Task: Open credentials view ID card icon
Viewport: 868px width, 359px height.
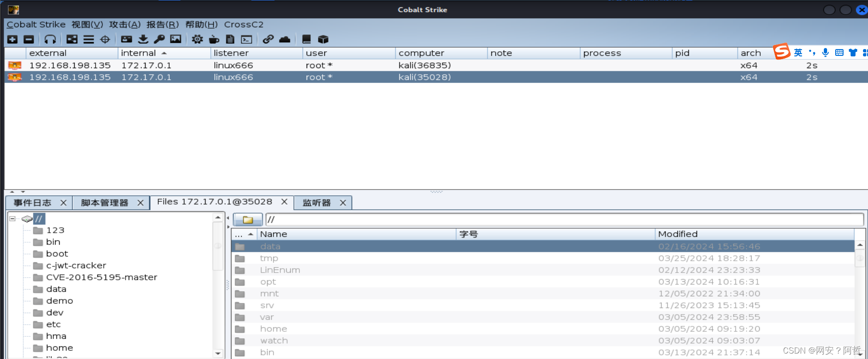Action: tap(126, 40)
